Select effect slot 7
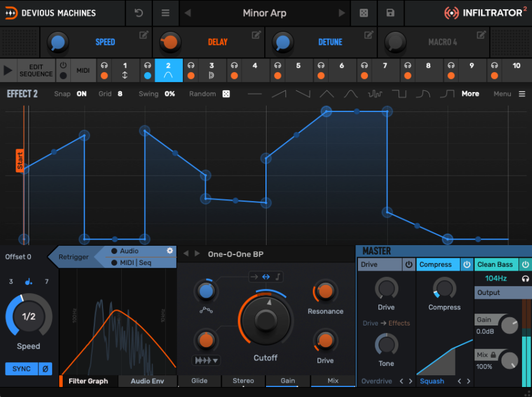 tap(385, 70)
